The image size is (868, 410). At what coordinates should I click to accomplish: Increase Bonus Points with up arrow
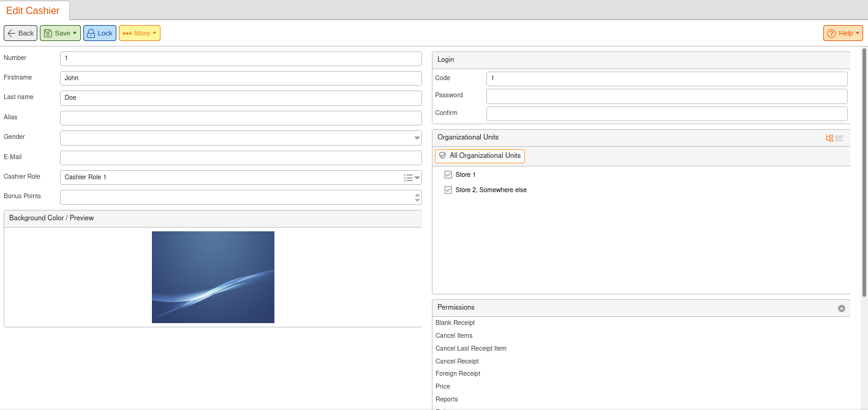tap(417, 195)
